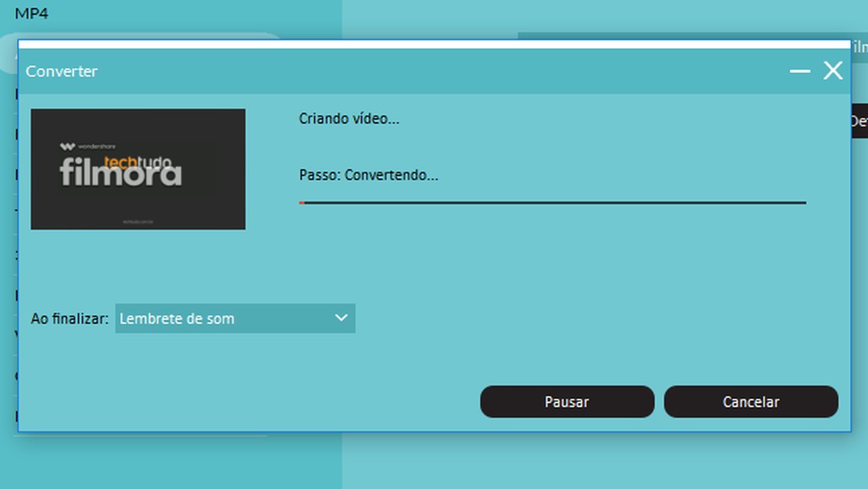Click the partially visible 'Det' button on the right
This screenshot has width=868, height=489.
pyautogui.click(x=860, y=121)
